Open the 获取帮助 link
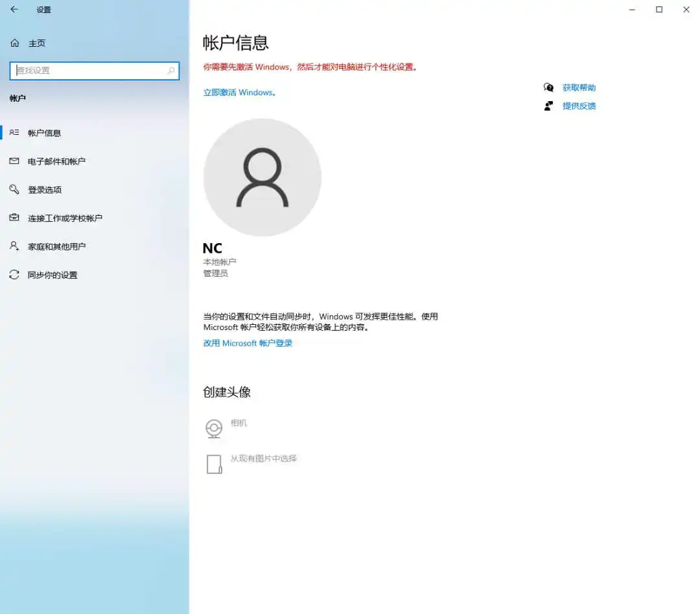Viewport: 700px width, 614px height. click(x=579, y=88)
